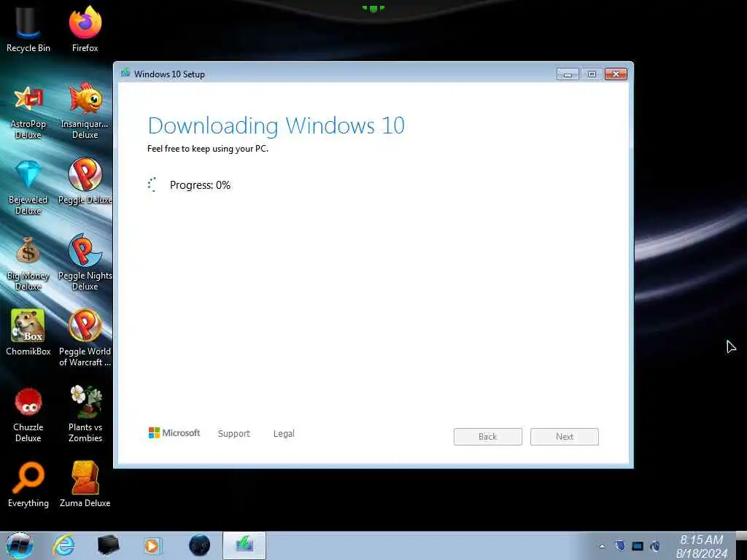Click Windows 10 Setup taskbar button
Image resolution: width=747 pixels, height=560 pixels.
pos(244,545)
